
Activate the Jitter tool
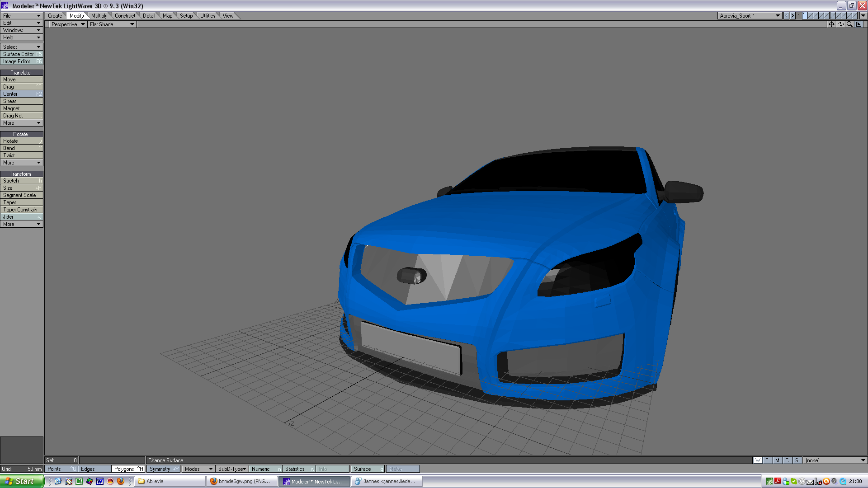[22, 217]
